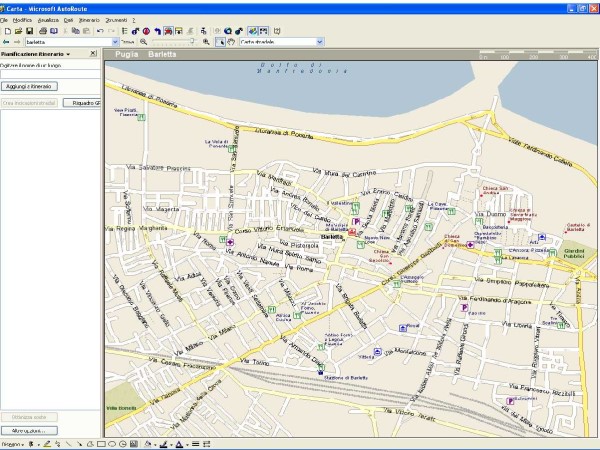Click the back navigation arrow
The image size is (600, 450).
click(6, 42)
